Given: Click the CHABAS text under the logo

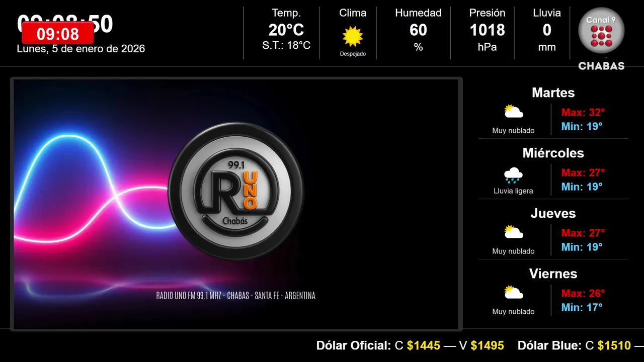Looking at the screenshot, I should (601, 66).
